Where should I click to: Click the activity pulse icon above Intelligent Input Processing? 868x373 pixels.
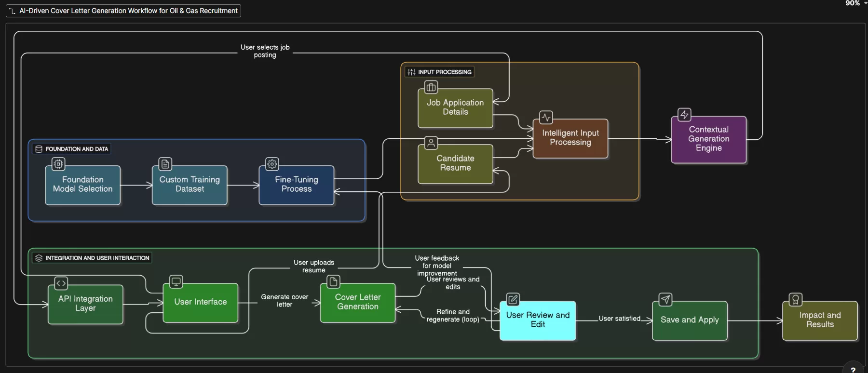click(x=546, y=118)
